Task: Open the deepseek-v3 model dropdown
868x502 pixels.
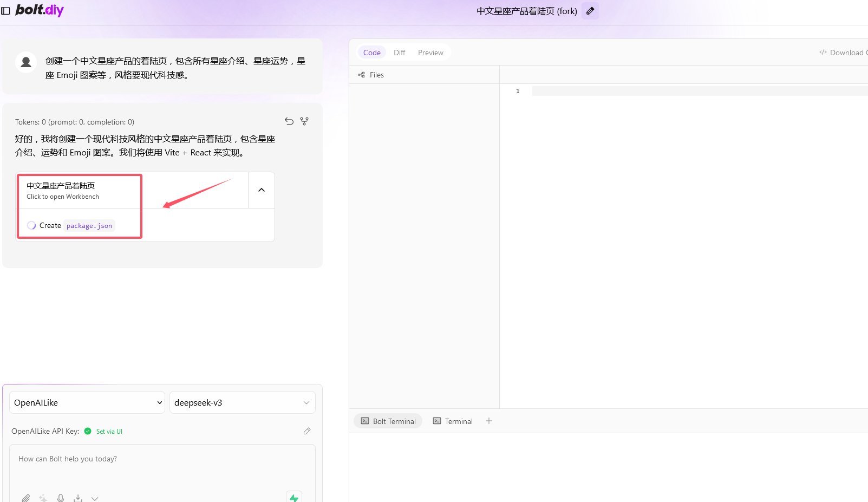Action: pyautogui.click(x=243, y=402)
